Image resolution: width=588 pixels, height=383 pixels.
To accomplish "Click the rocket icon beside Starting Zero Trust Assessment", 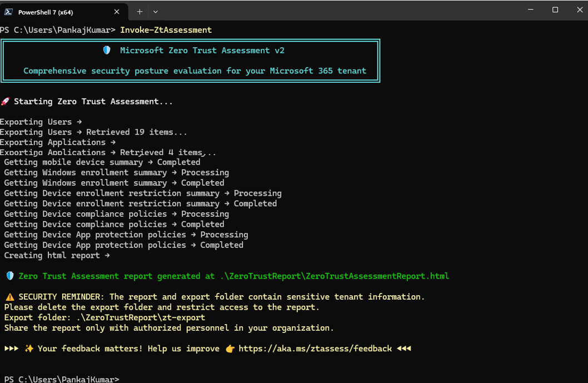I will point(5,102).
